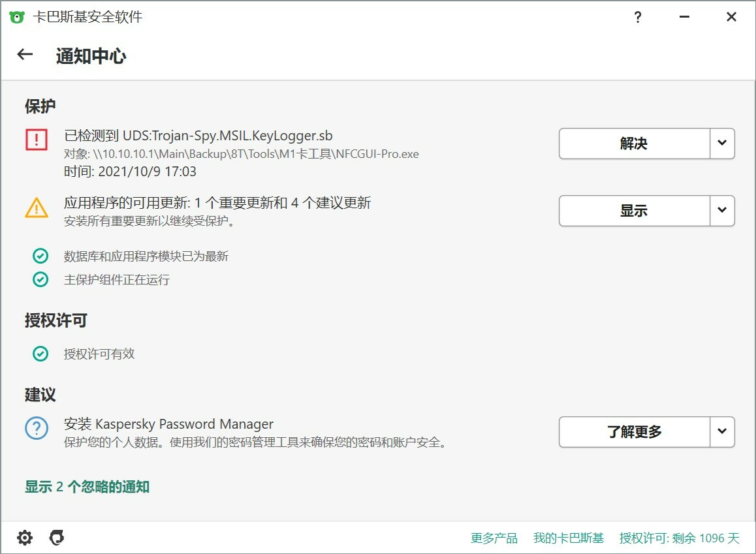Open the 我的卡巴斯基 link
This screenshot has width=756, height=554.
pyautogui.click(x=569, y=538)
